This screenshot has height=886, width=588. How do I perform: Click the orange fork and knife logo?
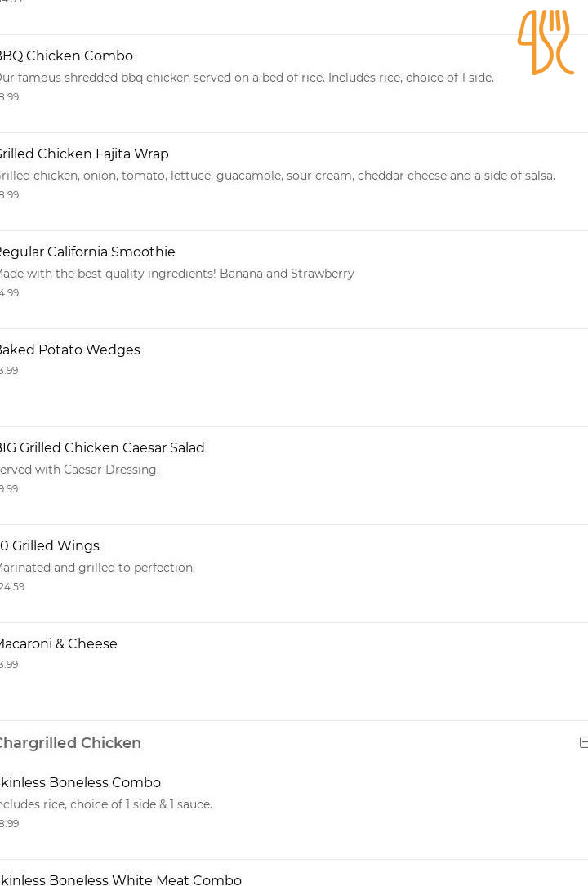coord(545,42)
